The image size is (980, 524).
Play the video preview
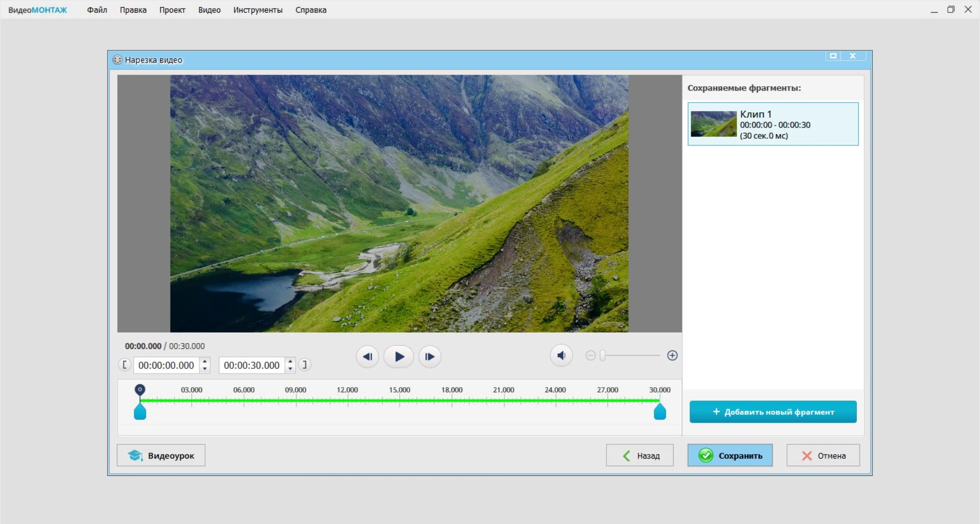coord(399,357)
